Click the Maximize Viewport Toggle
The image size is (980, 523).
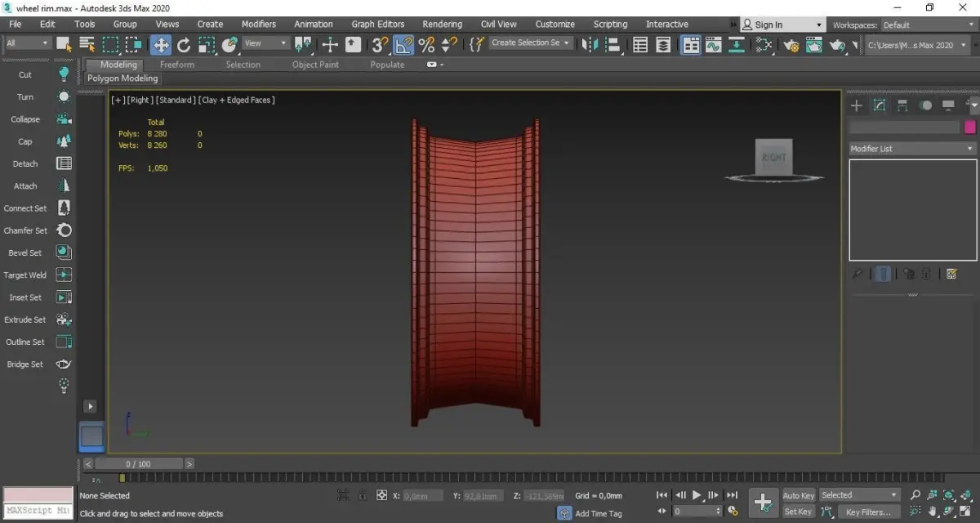[x=967, y=512]
